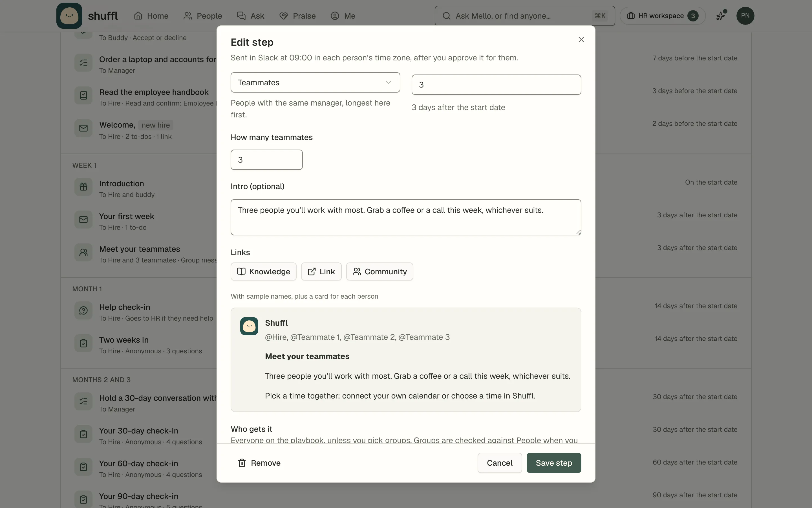
Task: Open the HR workspace switcher
Action: [x=663, y=16]
